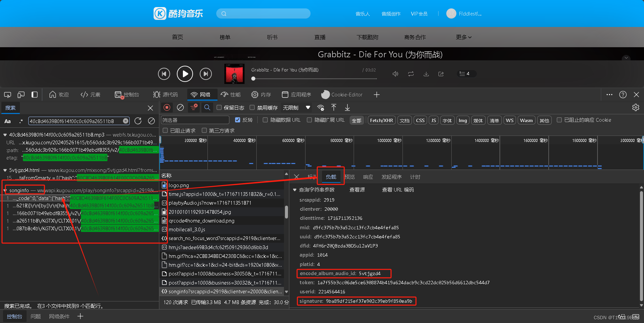
Task: Open the 性能 DevTools tab
Action: click(231, 95)
